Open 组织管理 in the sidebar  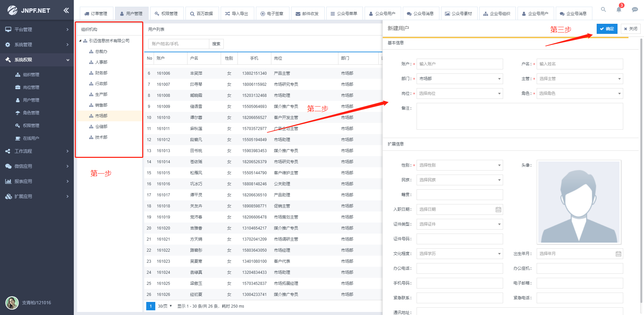coord(31,75)
